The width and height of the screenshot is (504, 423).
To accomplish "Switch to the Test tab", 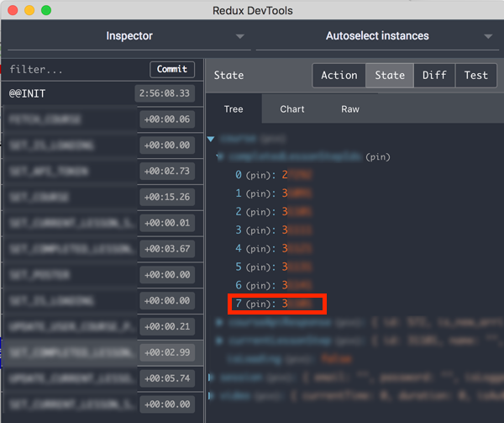I will coord(476,76).
